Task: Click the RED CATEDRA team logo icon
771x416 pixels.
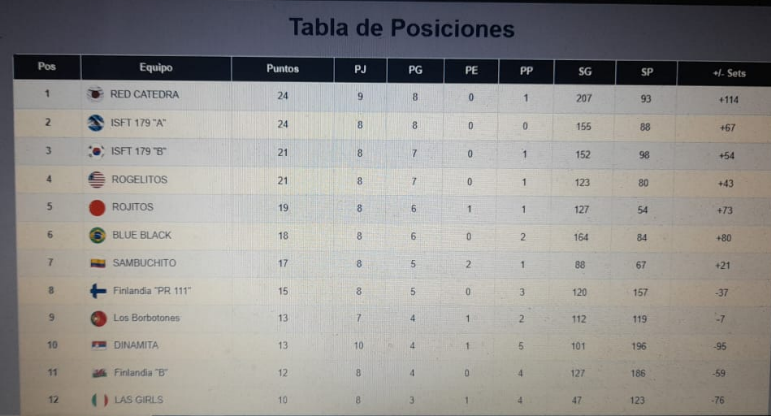Action: [x=96, y=94]
